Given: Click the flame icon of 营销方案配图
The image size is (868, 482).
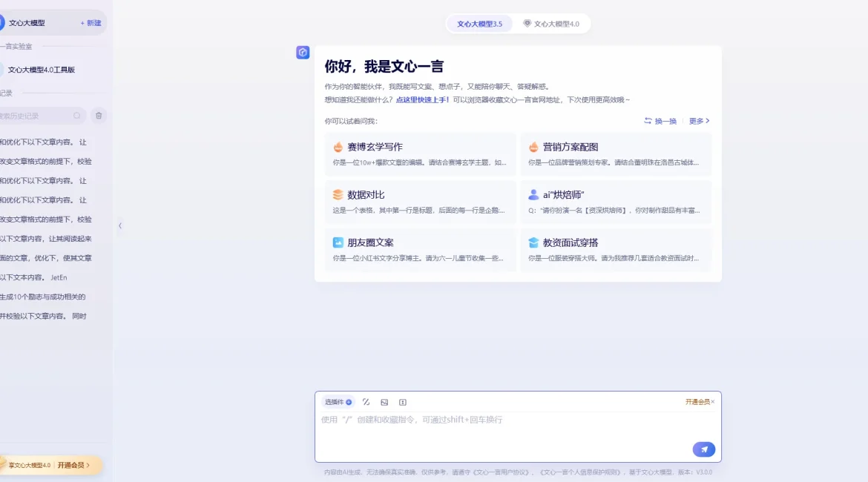Looking at the screenshot, I should click(533, 147).
